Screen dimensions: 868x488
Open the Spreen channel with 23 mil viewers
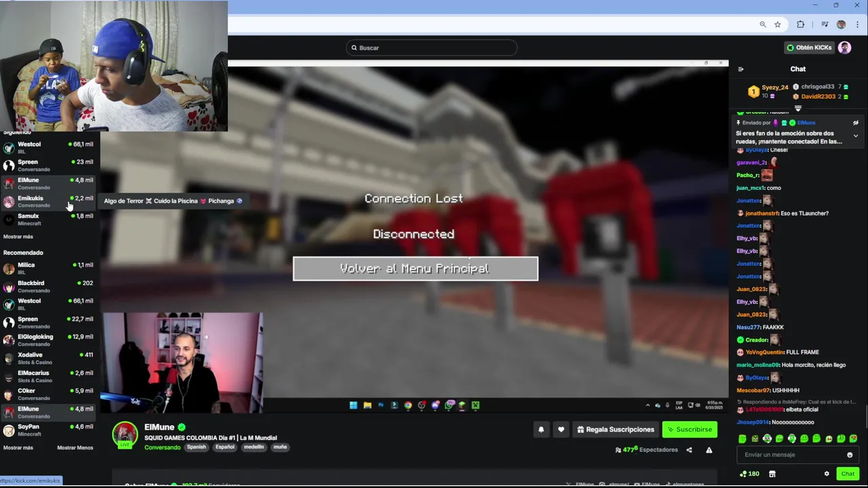[49, 165]
